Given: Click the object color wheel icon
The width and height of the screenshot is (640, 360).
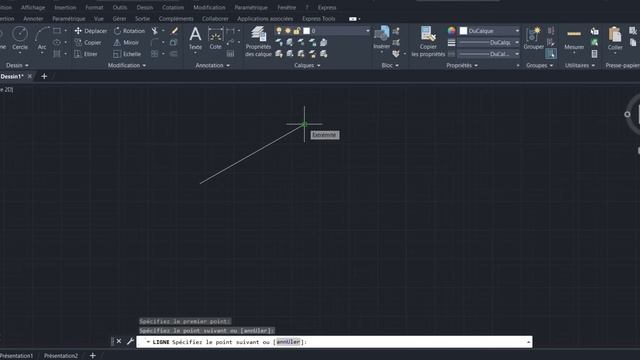Looking at the screenshot, I should tap(451, 31).
